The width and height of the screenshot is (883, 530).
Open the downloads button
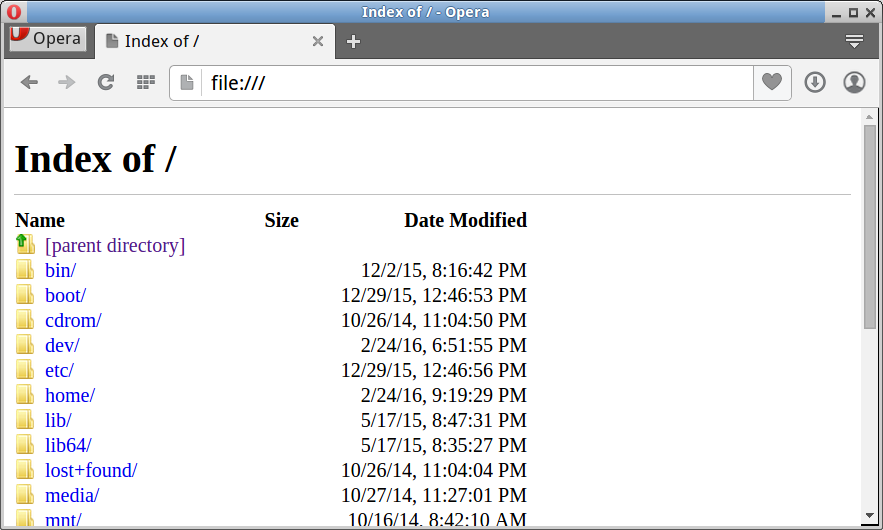(x=815, y=82)
